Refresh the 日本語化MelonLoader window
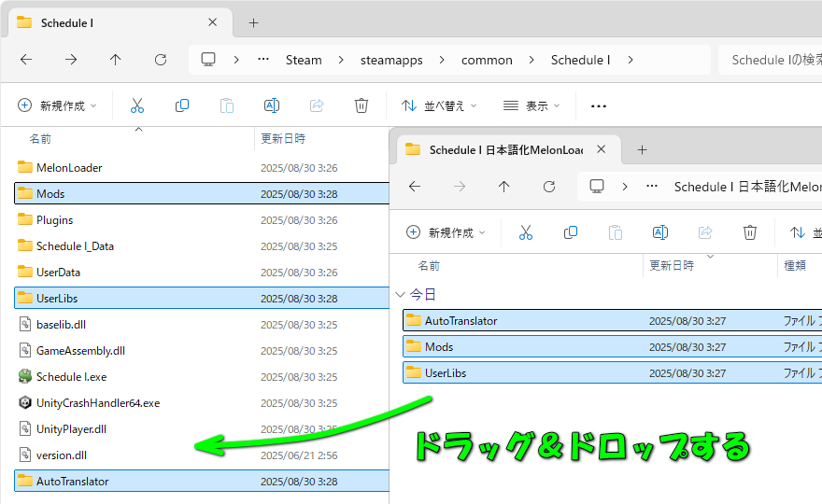Image resolution: width=822 pixels, height=504 pixels. point(549,187)
